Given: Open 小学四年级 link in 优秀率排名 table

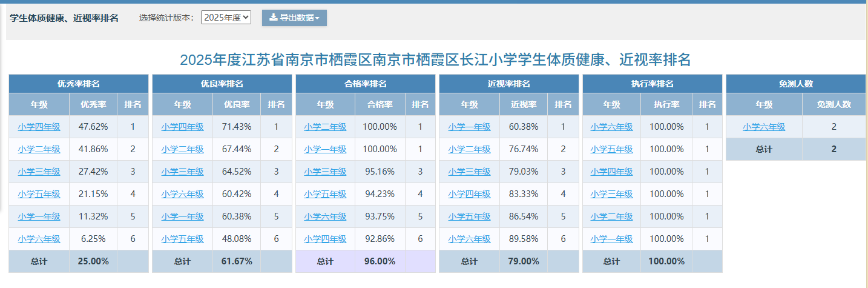Looking at the screenshot, I should click(39, 127).
